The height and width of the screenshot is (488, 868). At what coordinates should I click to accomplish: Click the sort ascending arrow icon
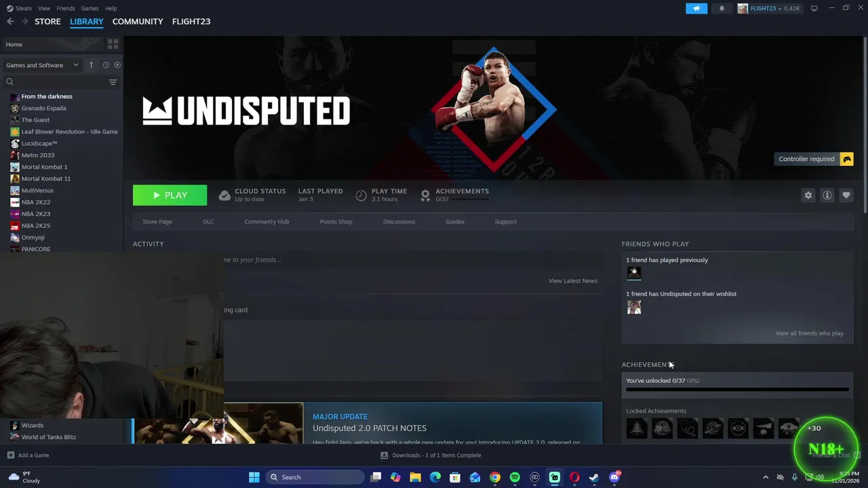pyautogui.click(x=92, y=65)
